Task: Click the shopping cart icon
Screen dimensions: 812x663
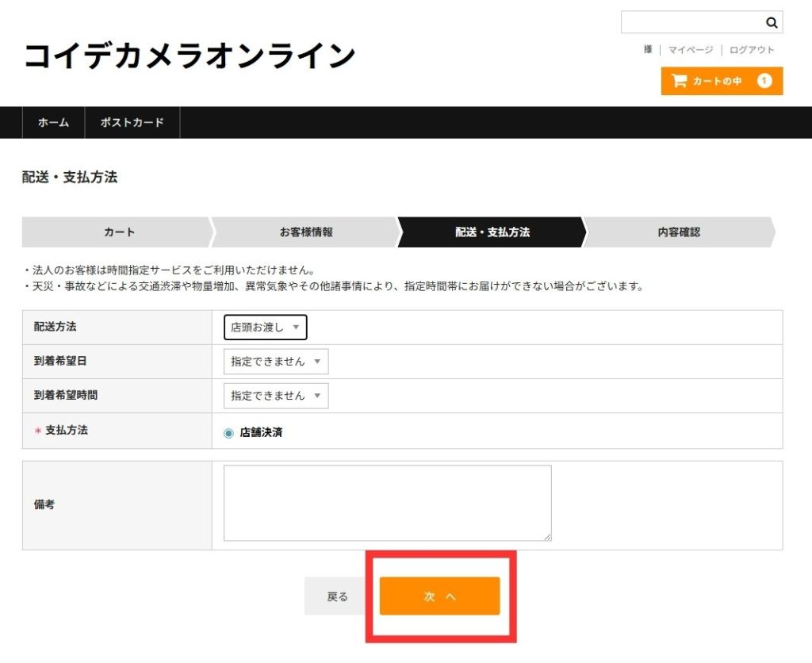Action: 679,81
